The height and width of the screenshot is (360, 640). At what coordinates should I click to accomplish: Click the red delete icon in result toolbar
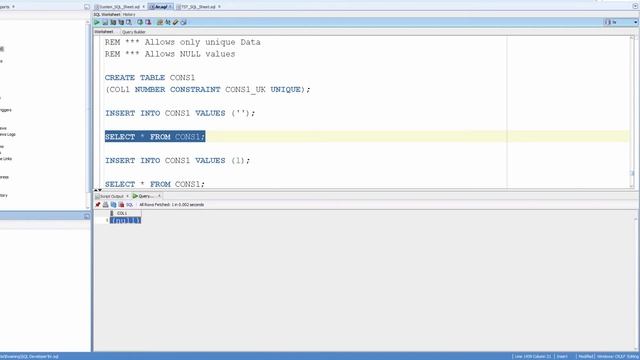point(121,204)
